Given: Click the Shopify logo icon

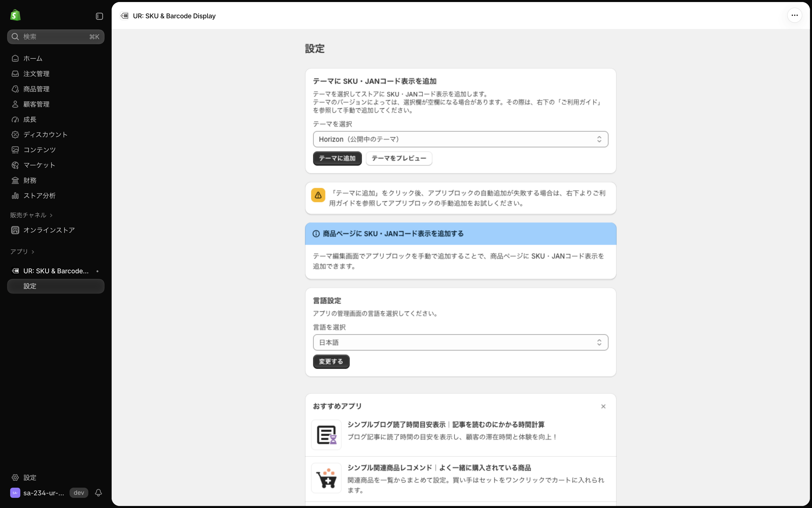Looking at the screenshot, I should click(x=15, y=15).
